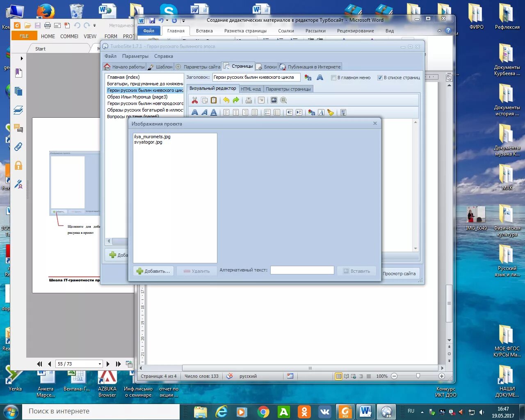The image size is (525, 420).
Task: Select svyatogor.jpg in the images list
Action: point(148,142)
